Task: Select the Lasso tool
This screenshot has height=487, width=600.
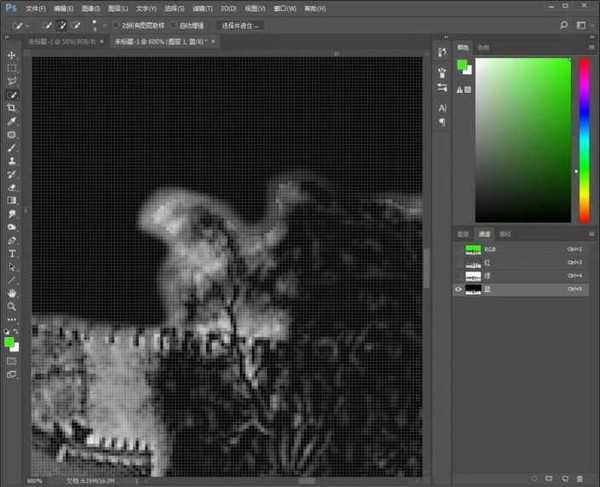Action: pos(12,81)
